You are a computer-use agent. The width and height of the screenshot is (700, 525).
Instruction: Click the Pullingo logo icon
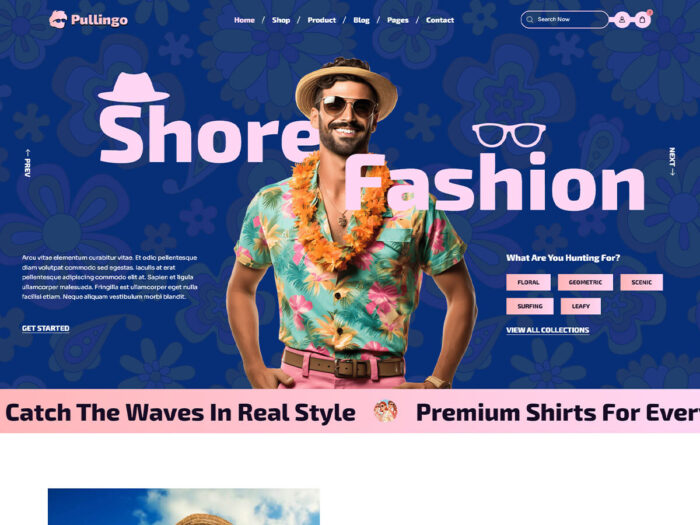pos(58,20)
